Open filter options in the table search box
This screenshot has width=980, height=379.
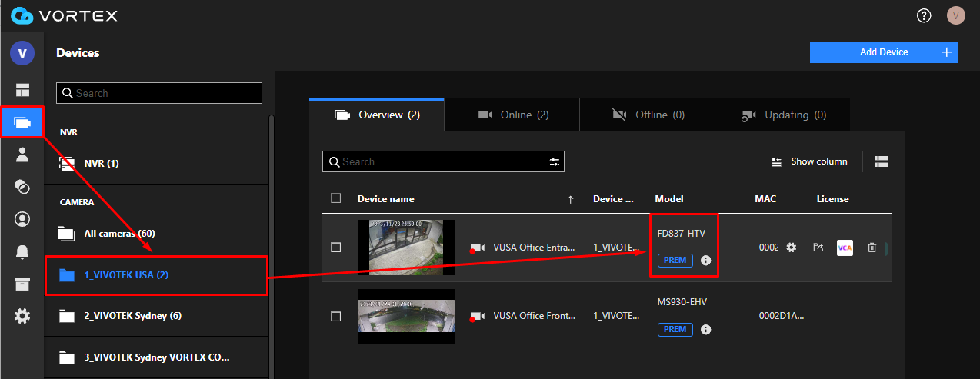(x=554, y=161)
